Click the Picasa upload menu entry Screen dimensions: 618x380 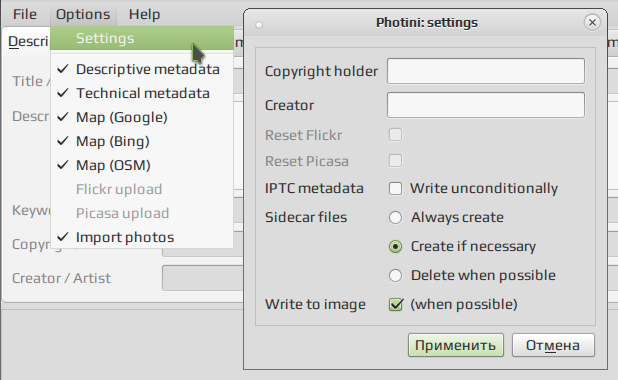(142, 213)
